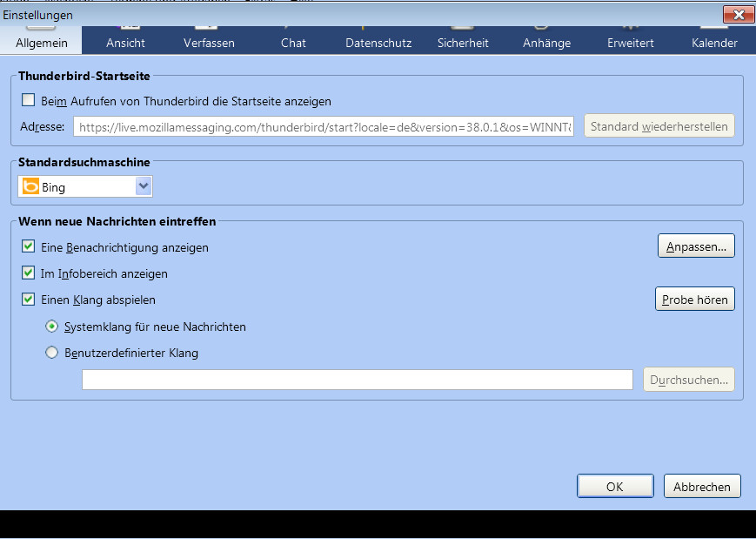Switch to the Ansicht tab
The image size is (756, 539).
pos(125,41)
